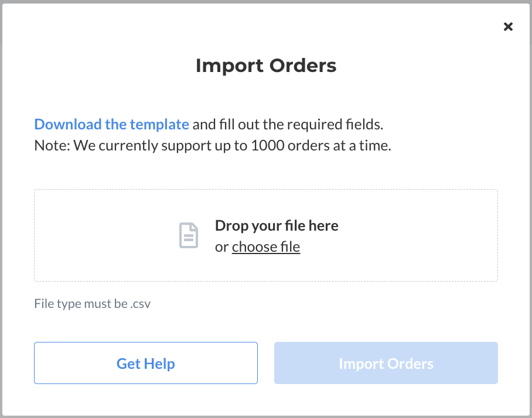Click inside the dashed file drop area

tap(266, 235)
